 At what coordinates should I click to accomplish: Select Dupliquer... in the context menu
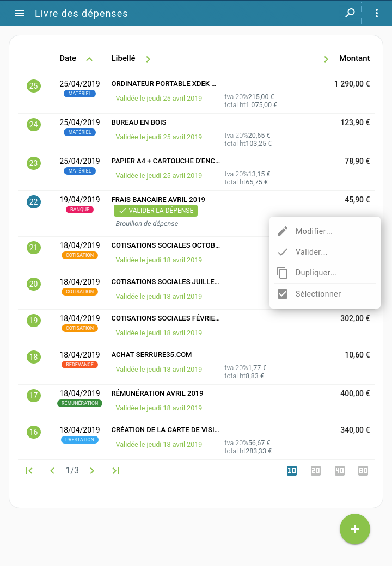[316, 273]
